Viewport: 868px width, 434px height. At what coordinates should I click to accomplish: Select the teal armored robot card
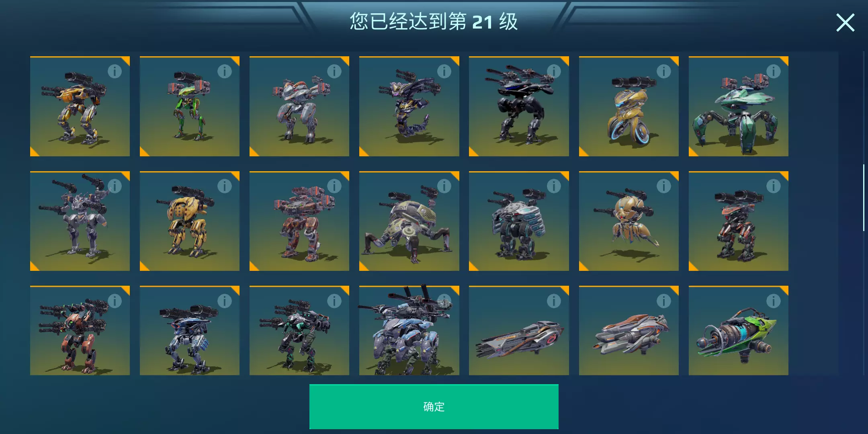(x=519, y=221)
